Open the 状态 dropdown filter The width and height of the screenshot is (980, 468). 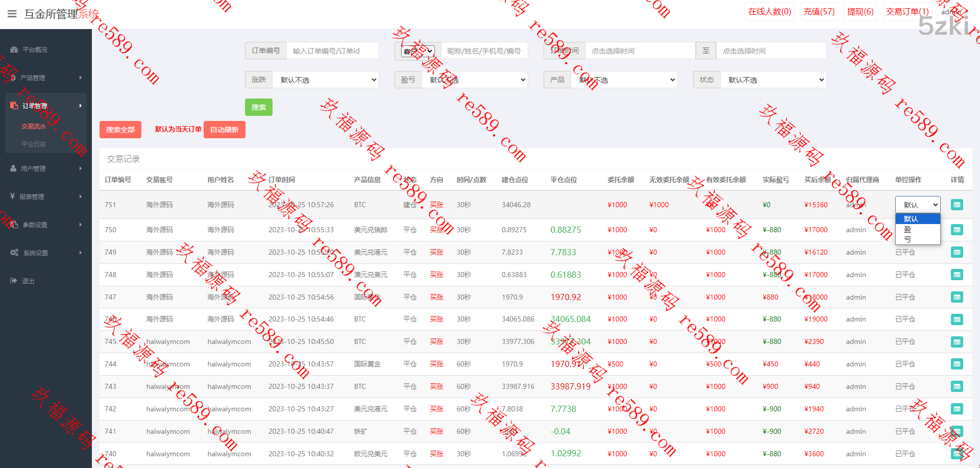click(x=774, y=80)
